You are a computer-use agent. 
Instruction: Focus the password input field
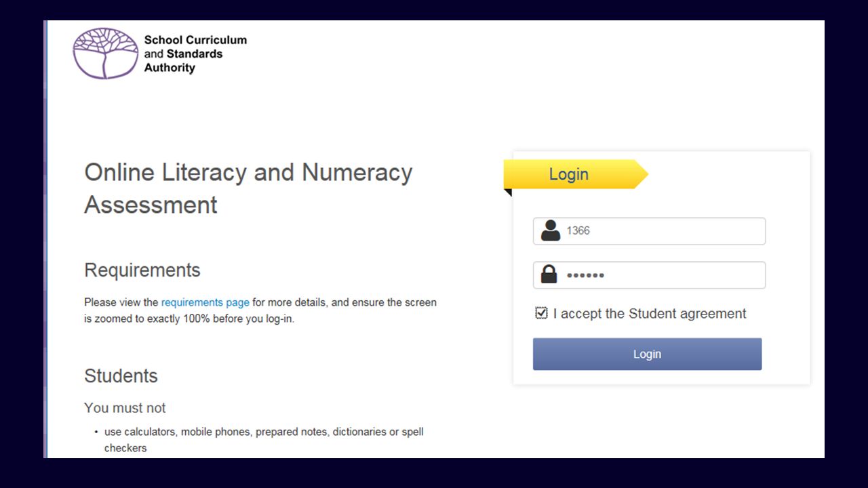pos(649,275)
